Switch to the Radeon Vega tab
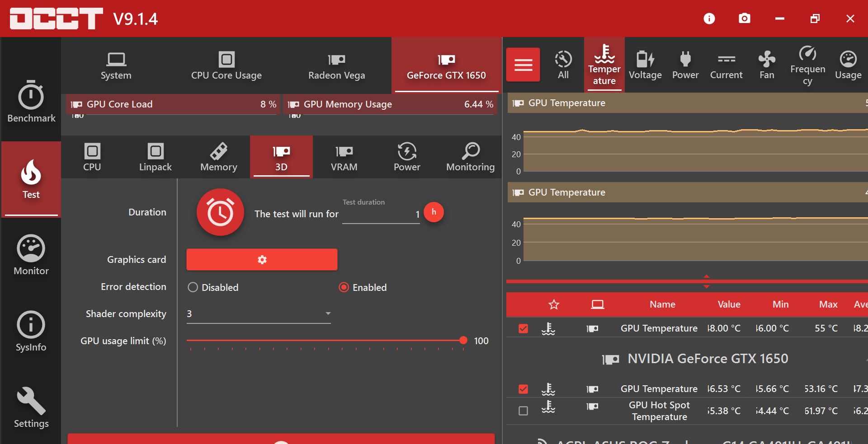 (336, 65)
